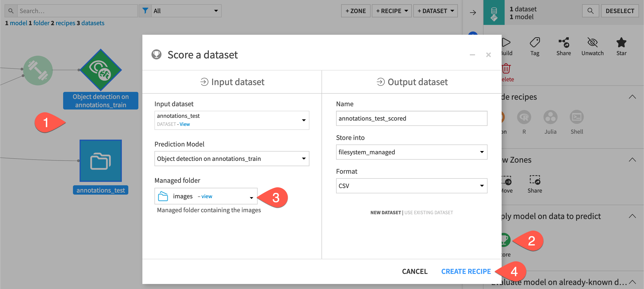Screen dimensions: 644x289
Task: Create a Julia code recipe
Action: click(550, 117)
